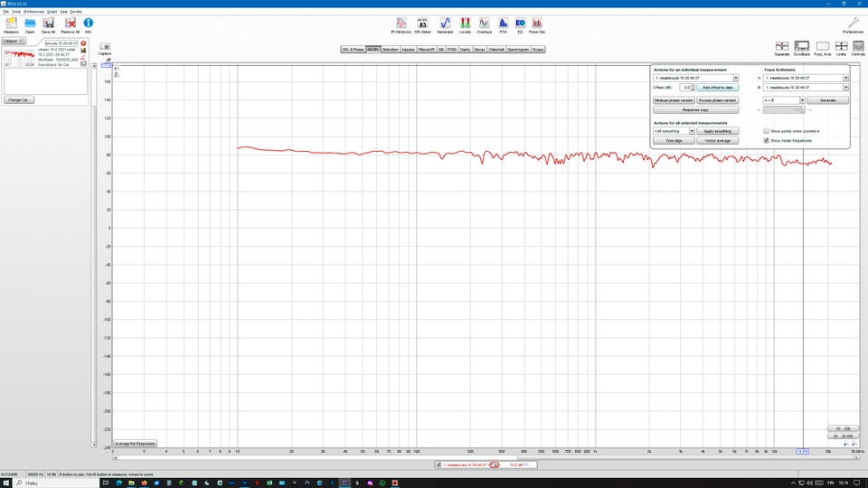Expand the Trace Arithmetic A measurement dropdown
The image size is (868, 488).
[x=845, y=78]
